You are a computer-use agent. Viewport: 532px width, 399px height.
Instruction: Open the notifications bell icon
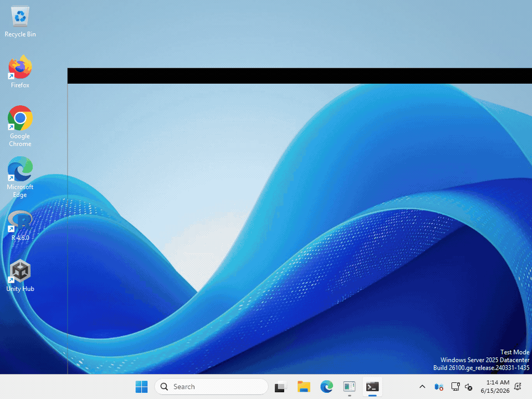tap(518, 386)
